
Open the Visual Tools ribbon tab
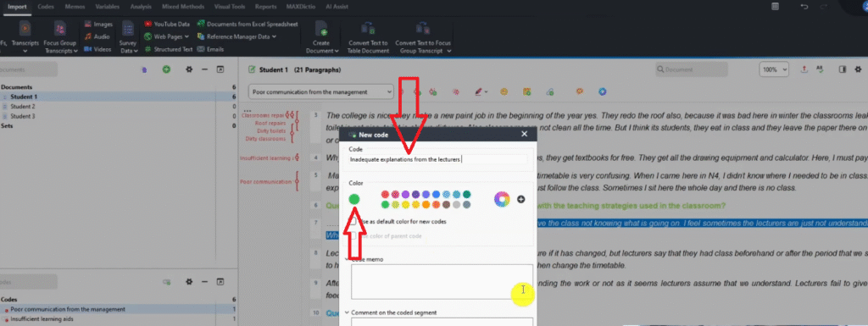pyautogui.click(x=229, y=7)
